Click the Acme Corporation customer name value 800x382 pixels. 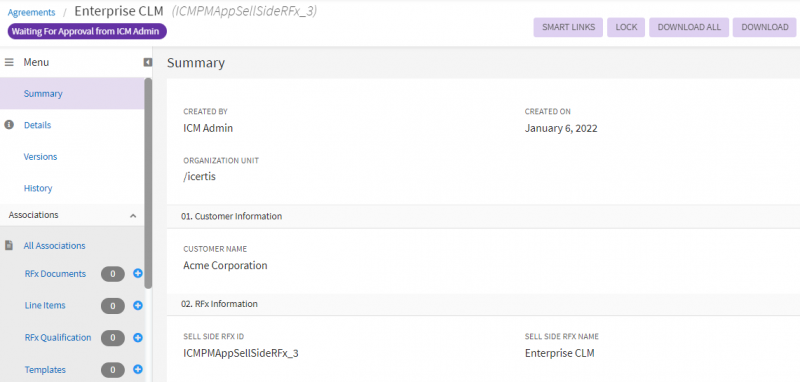pyautogui.click(x=225, y=266)
